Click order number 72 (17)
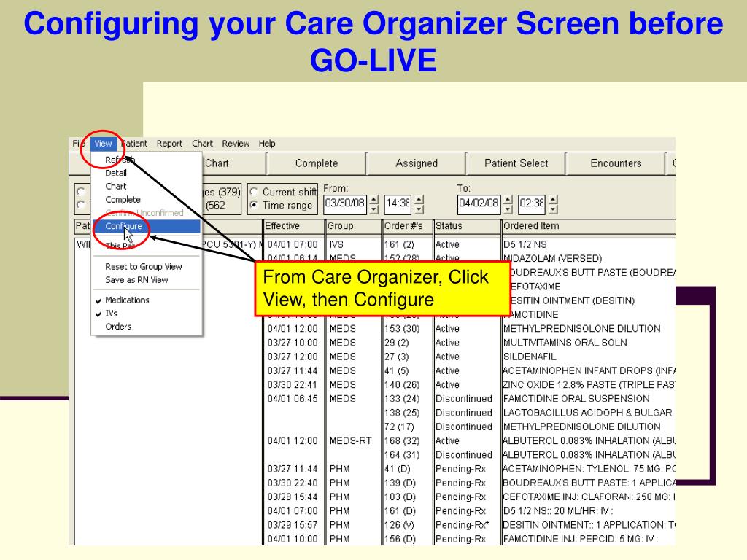This screenshot has height=560, width=747. (399, 427)
